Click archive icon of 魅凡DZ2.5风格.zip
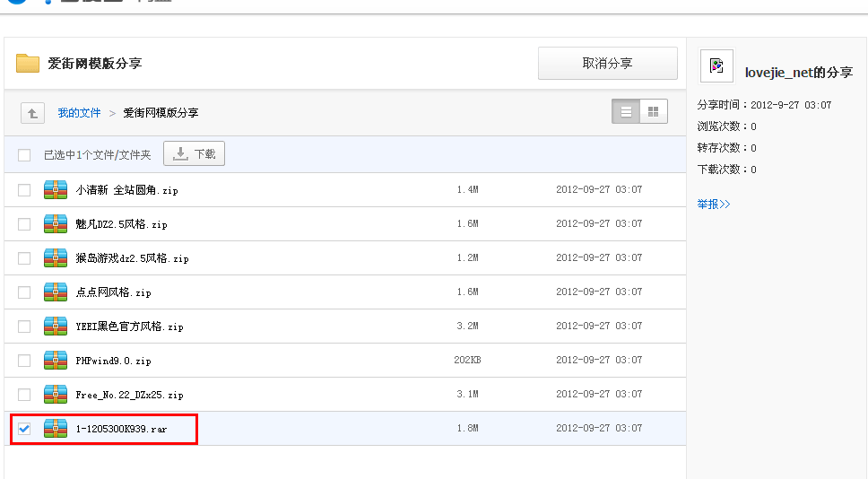The height and width of the screenshot is (479, 868). tap(56, 224)
